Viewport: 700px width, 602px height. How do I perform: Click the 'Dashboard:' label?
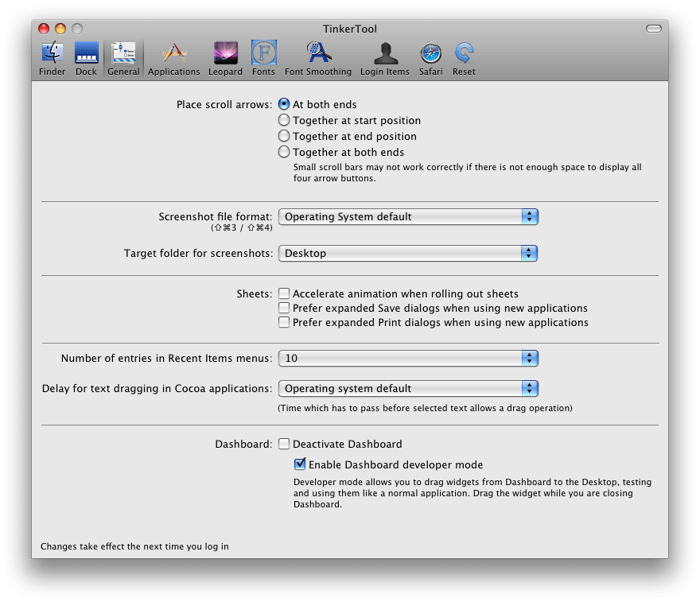click(x=243, y=444)
